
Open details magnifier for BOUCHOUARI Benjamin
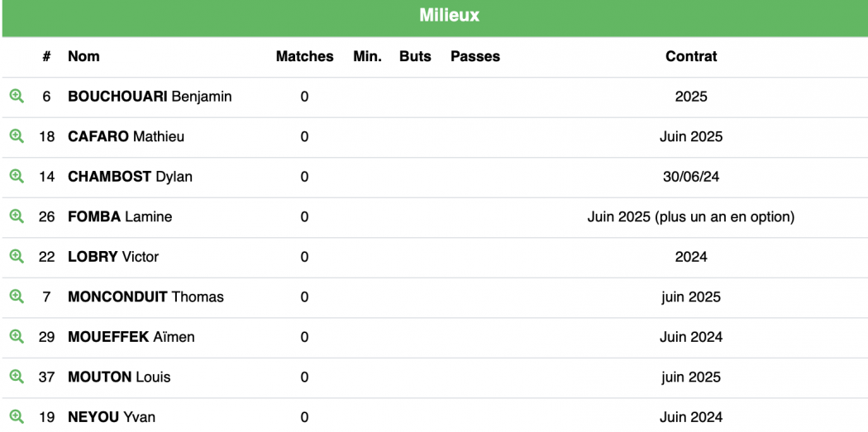point(17,97)
